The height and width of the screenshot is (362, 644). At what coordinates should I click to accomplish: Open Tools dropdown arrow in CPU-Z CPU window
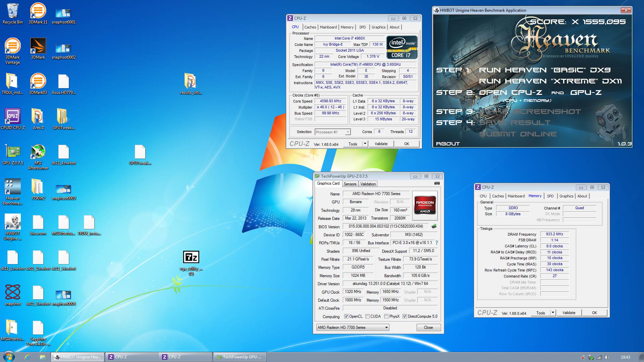click(365, 144)
